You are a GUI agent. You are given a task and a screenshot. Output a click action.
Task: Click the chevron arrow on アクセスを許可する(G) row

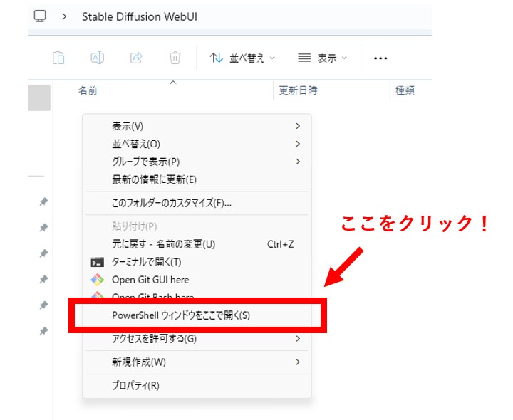(297, 338)
